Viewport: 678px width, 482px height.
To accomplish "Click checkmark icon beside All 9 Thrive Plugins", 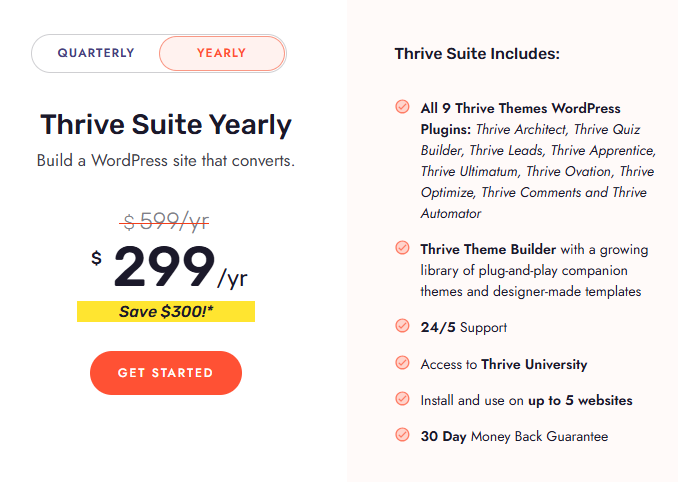I will (402, 107).
